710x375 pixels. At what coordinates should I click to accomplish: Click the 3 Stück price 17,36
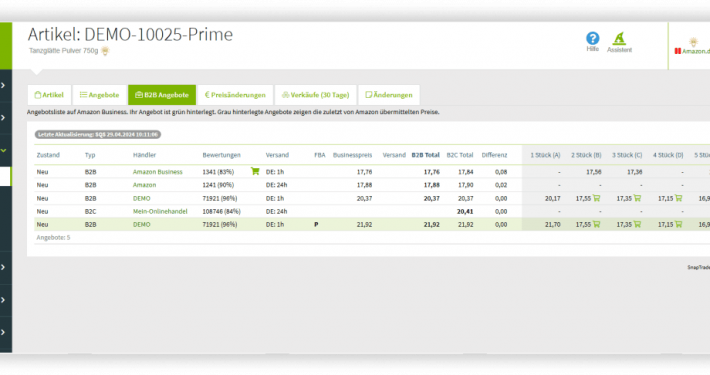(634, 172)
